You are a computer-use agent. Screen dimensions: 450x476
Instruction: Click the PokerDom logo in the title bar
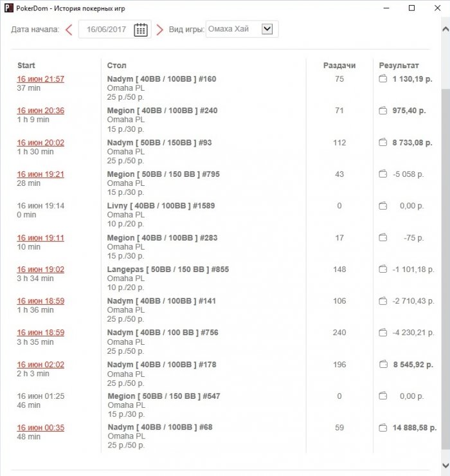[9, 8]
